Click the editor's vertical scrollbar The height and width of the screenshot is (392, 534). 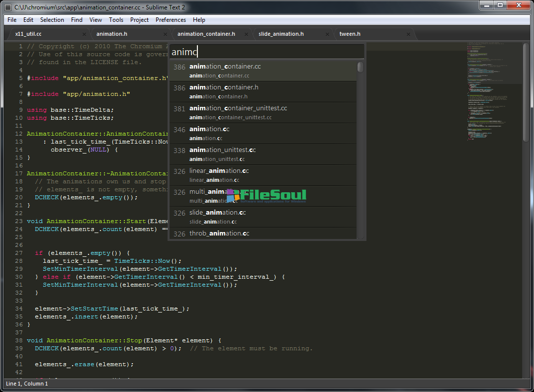tap(526, 92)
